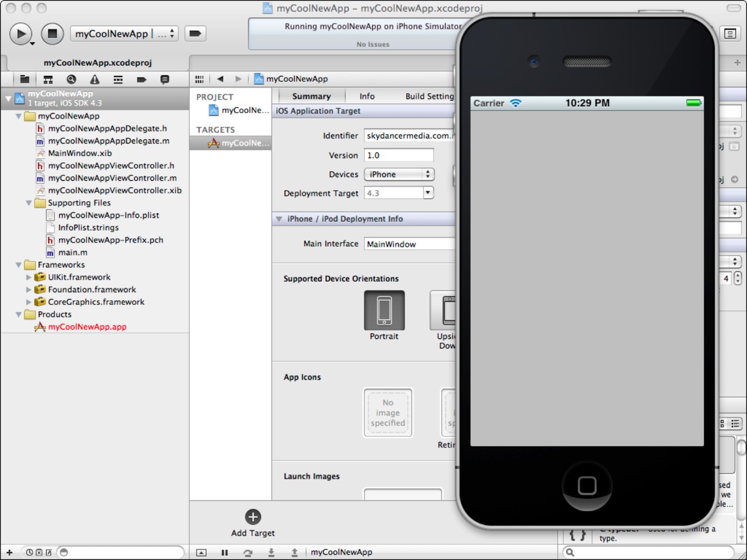
Task: Expand CoreGraphics.framework
Action: 29,302
